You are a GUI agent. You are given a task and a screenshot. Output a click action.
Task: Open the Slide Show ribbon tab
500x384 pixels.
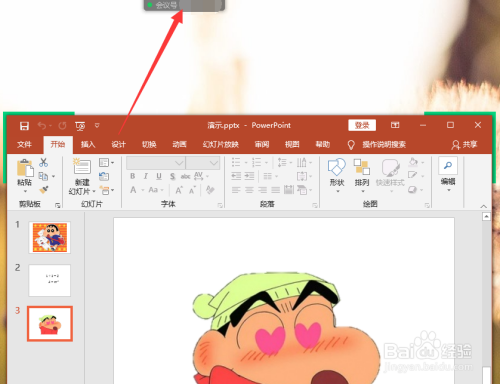click(221, 144)
